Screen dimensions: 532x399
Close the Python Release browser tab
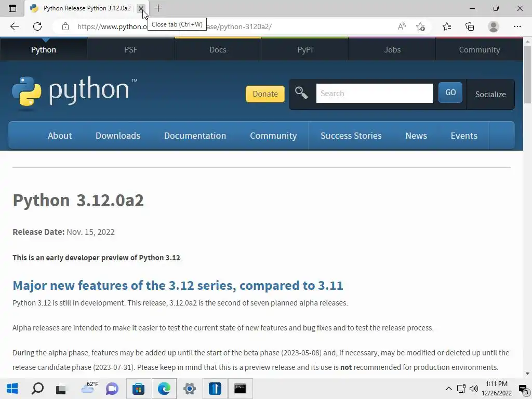[141, 8]
